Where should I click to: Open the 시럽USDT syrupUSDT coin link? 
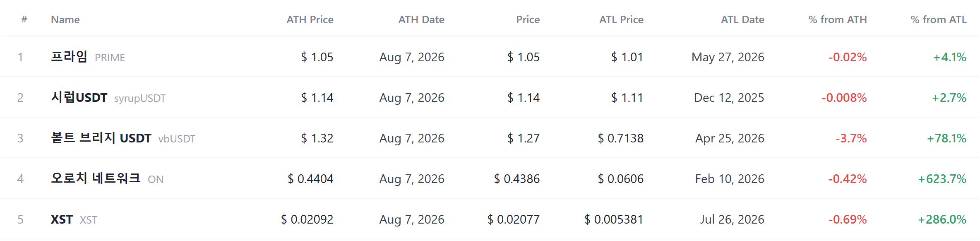[108, 98]
